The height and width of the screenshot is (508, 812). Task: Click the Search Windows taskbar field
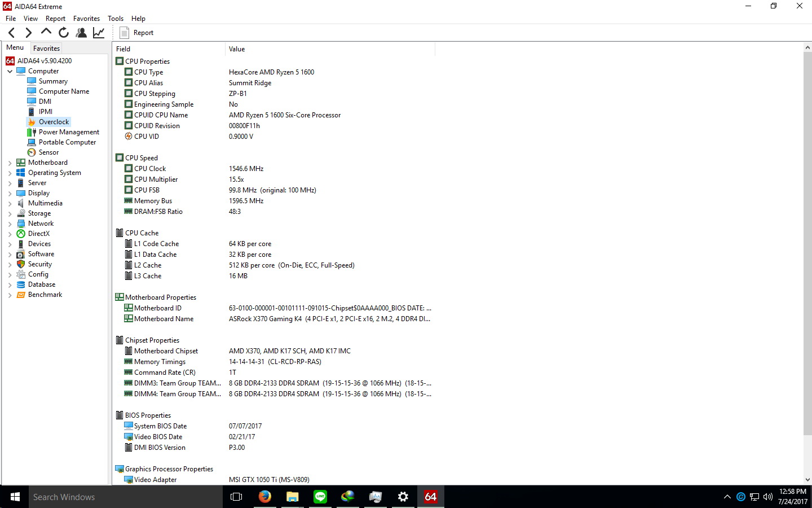coord(126,497)
